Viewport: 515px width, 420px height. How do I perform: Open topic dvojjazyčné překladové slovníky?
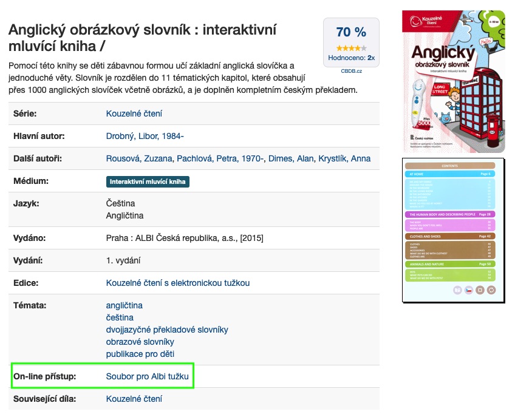click(167, 330)
